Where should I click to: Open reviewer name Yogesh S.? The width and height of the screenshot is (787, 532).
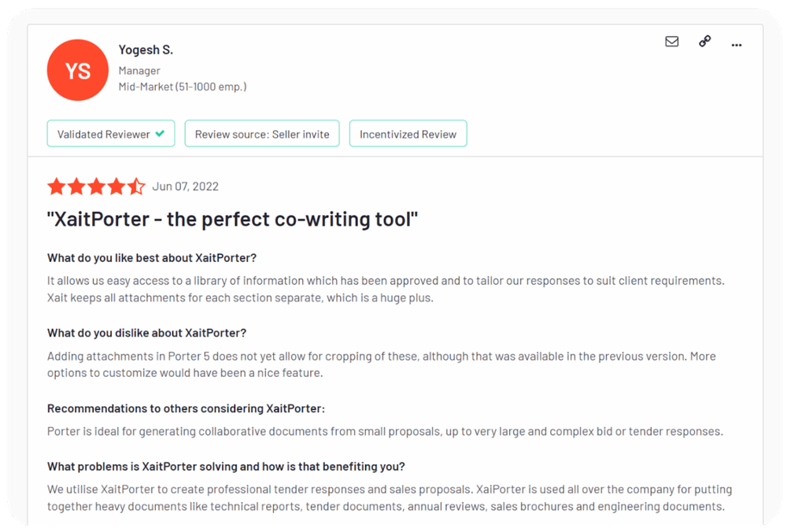click(146, 50)
